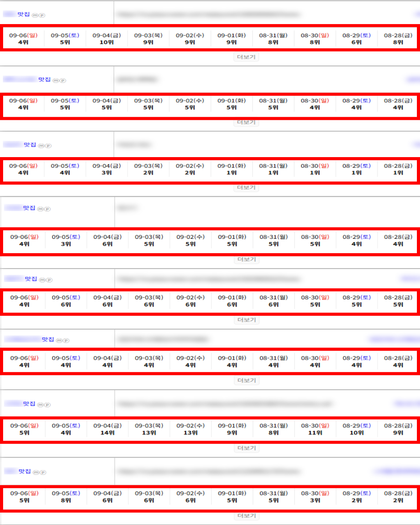Viewport: 420px width, 525px height.
Task: Expand 더보기 under the row showing 09-04 14위
Action: 247,448
